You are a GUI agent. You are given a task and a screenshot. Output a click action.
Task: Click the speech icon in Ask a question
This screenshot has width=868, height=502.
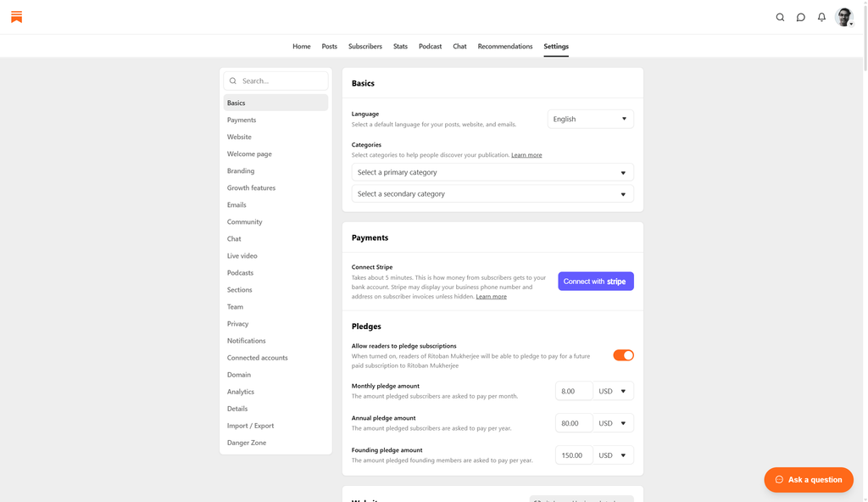779,480
